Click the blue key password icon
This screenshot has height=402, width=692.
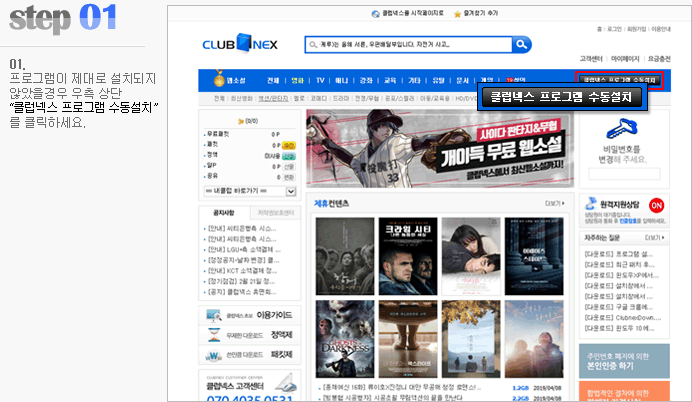pos(621,129)
